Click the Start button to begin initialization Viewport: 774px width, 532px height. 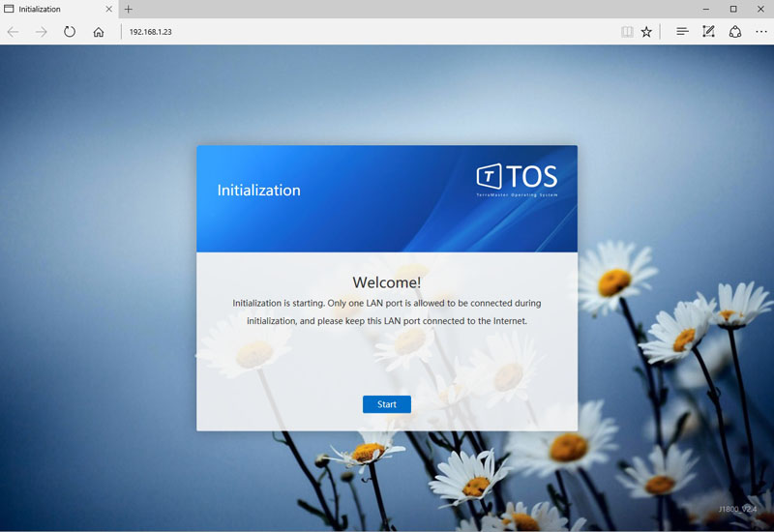pos(386,404)
